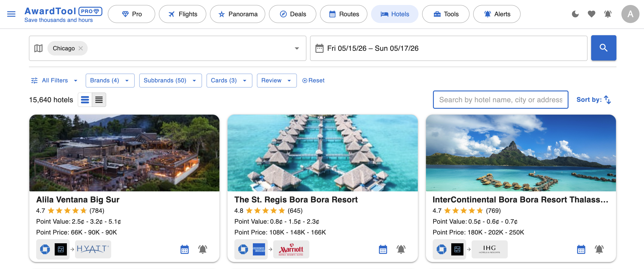644x269 pixels.
Task: Click the AwardTool PRO logo
Action: (63, 14)
